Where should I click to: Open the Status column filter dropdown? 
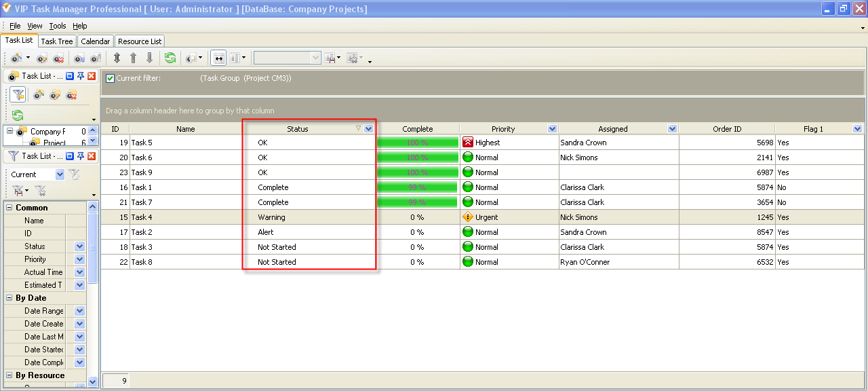pyautogui.click(x=368, y=129)
